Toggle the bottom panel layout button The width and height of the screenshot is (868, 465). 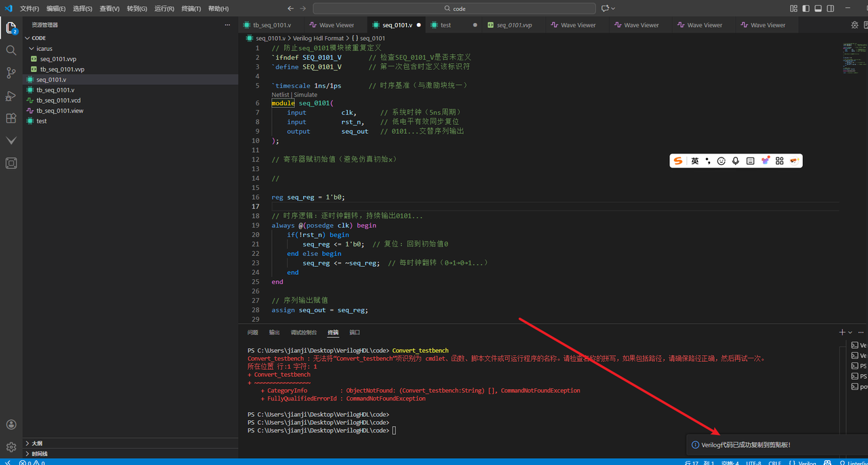[818, 8]
